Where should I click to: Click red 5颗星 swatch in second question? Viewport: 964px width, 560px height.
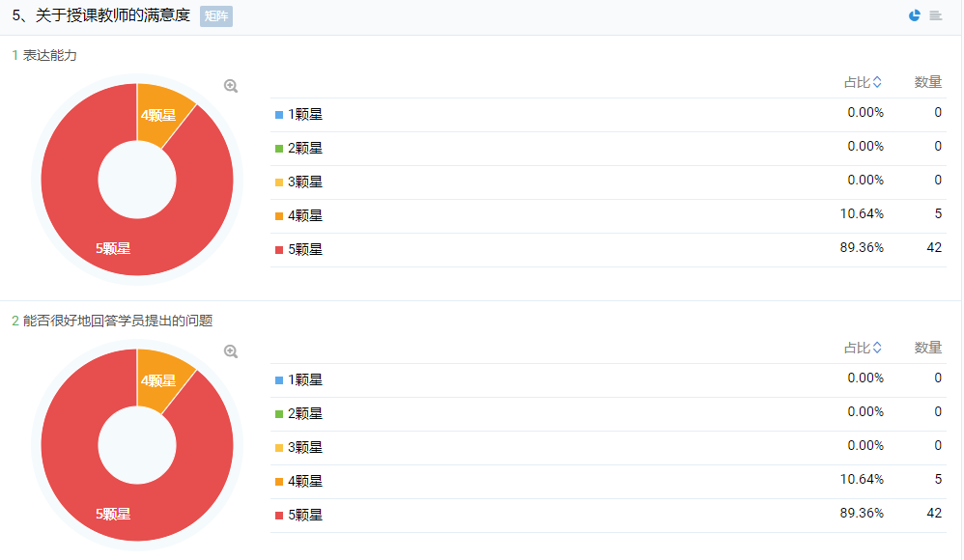279,516
